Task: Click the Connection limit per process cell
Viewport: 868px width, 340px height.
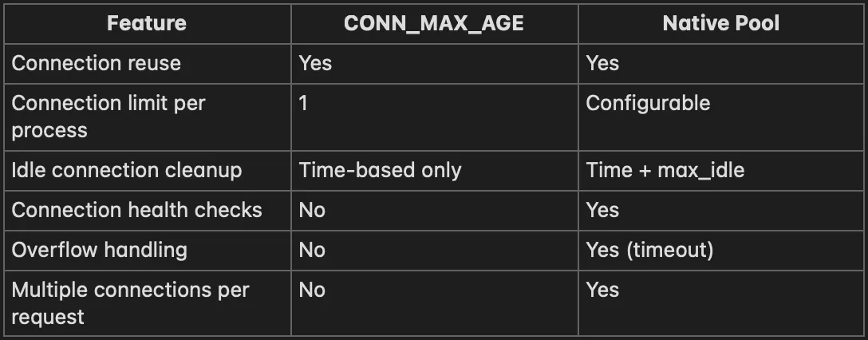Action: click(108, 116)
